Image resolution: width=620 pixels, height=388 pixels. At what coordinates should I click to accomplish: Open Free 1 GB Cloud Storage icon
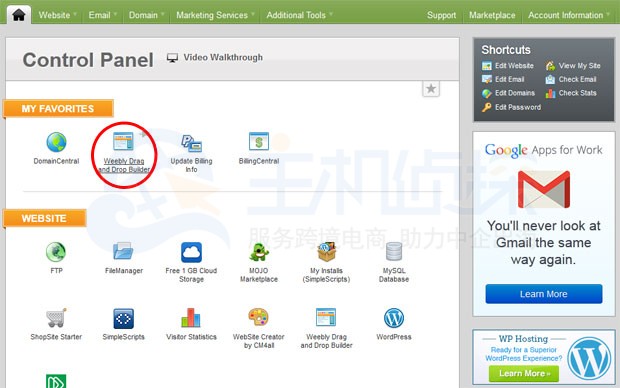coord(191,252)
